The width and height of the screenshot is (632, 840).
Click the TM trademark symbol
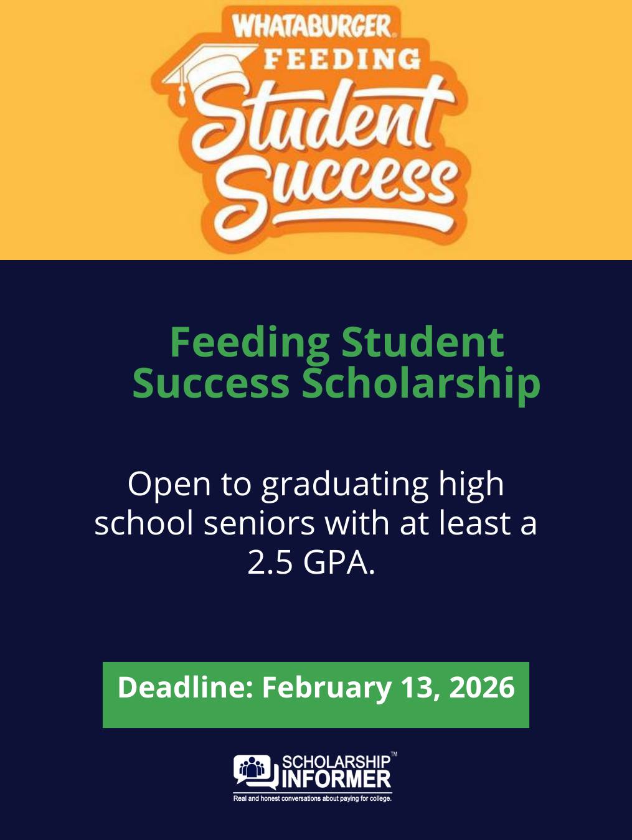[x=394, y=755]
